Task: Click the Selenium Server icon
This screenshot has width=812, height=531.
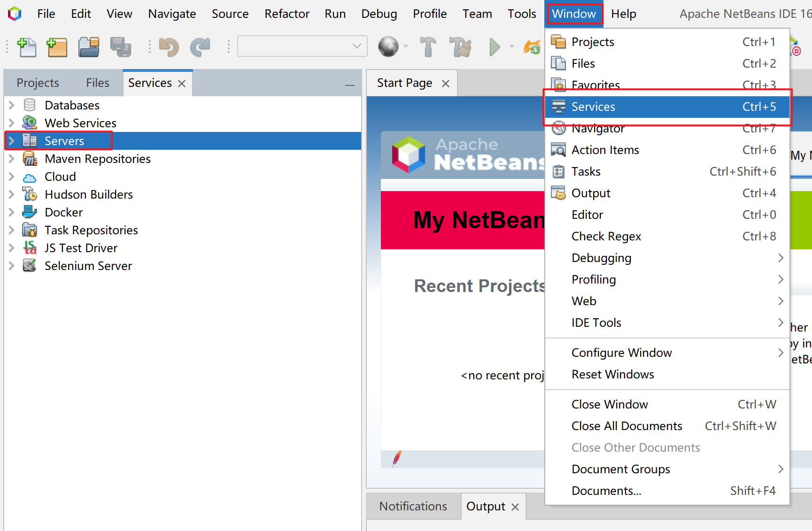Action: (x=30, y=265)
